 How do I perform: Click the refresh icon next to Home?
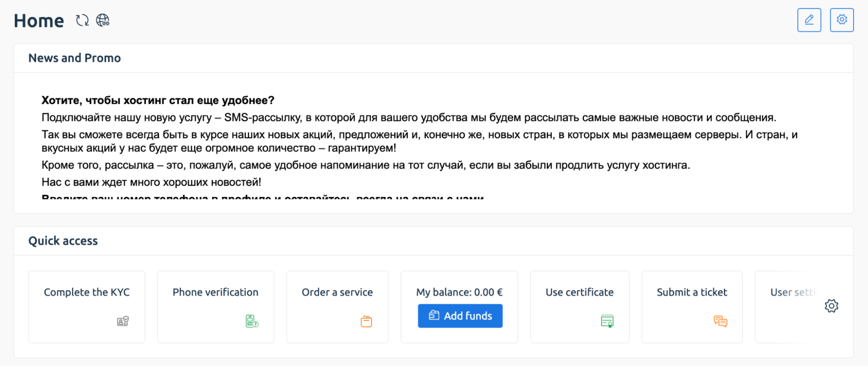(82, 20)
